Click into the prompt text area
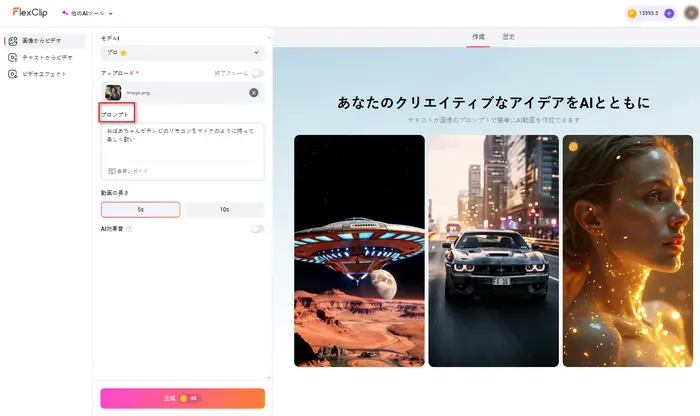 [x=183, y=143]
